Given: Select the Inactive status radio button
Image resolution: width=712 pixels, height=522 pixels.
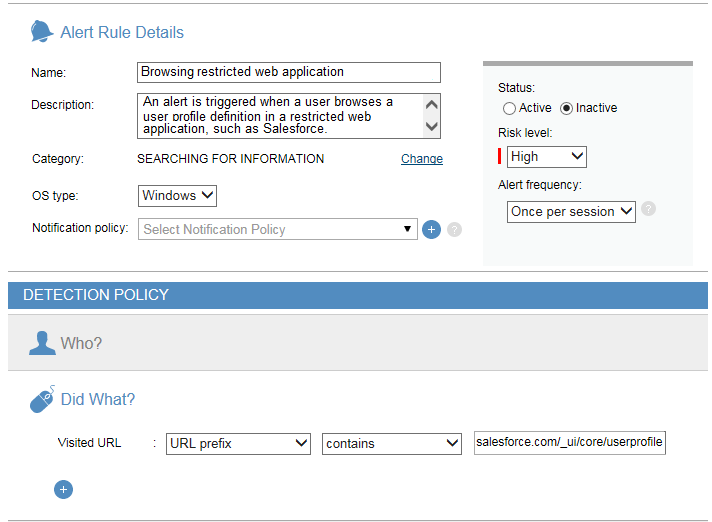Looking at the screenshot, I should point(566,108).
